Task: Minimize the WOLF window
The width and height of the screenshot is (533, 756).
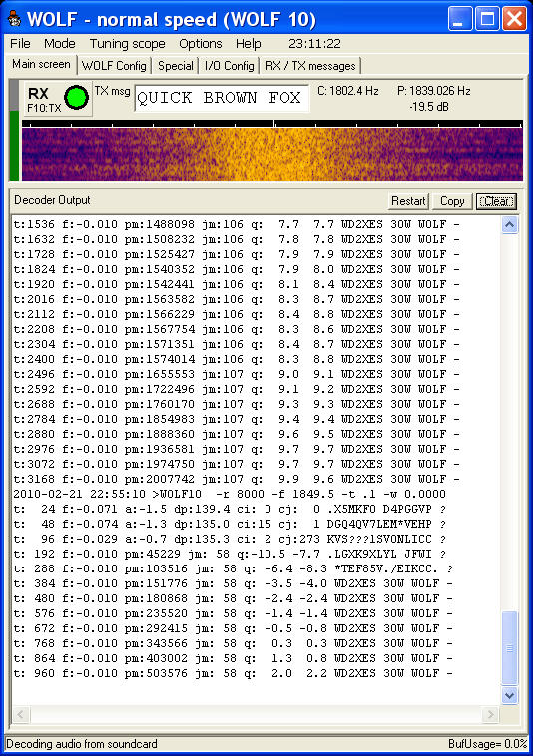Action: point(460,19)
